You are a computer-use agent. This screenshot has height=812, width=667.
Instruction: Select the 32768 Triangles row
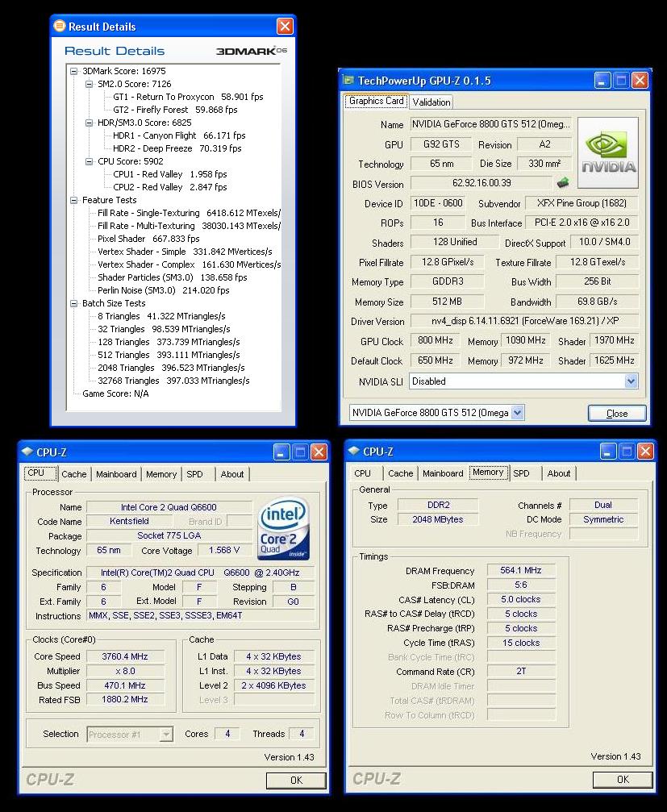(x=173, y=381)
